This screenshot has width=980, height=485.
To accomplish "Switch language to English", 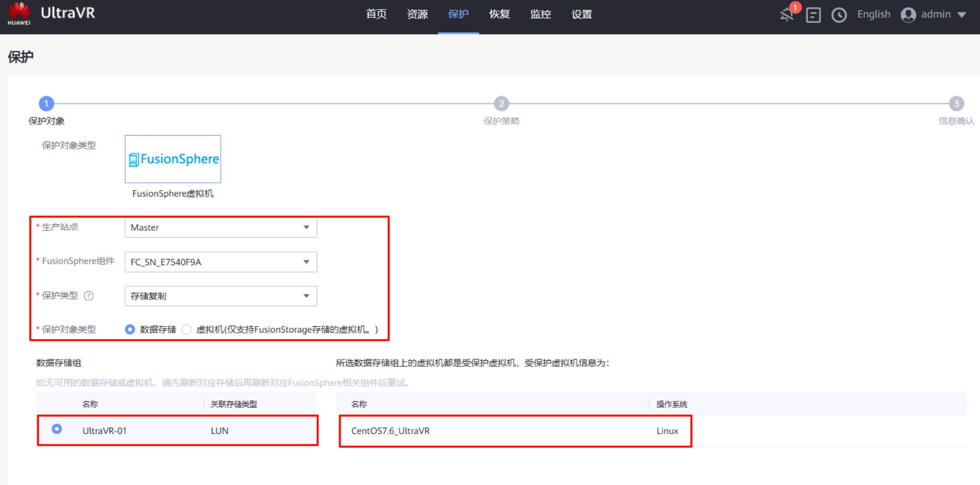I will click(x=873, y=15).
